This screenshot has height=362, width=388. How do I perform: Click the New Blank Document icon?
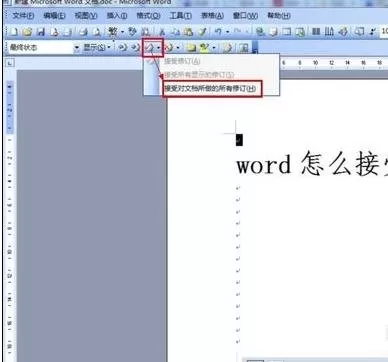(x=14, y=32)
